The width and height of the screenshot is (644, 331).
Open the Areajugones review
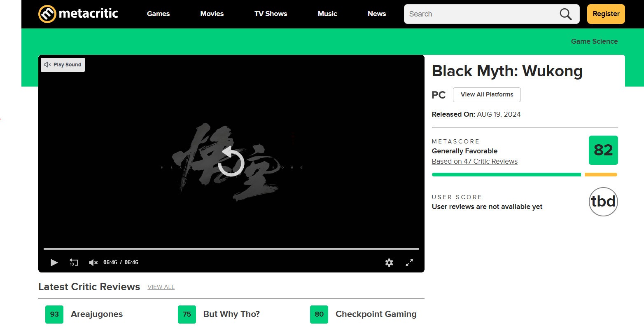[97, 314]
